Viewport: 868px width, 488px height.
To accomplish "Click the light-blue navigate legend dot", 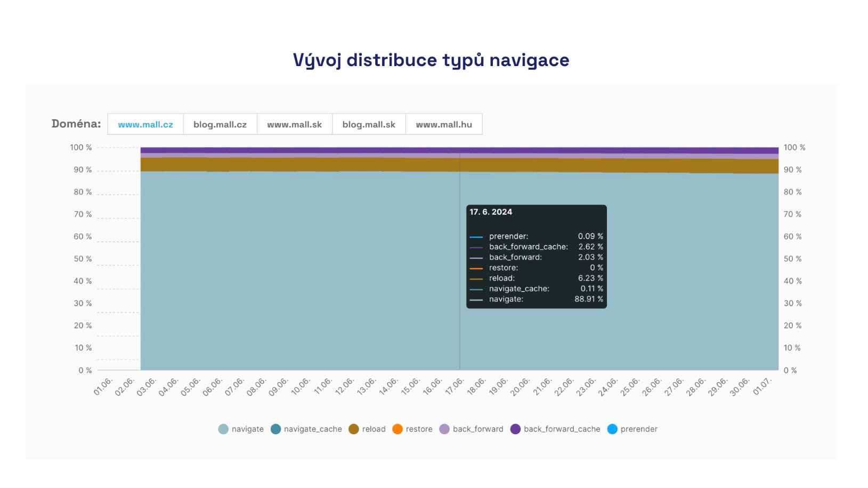I will [x=223, y=429].
